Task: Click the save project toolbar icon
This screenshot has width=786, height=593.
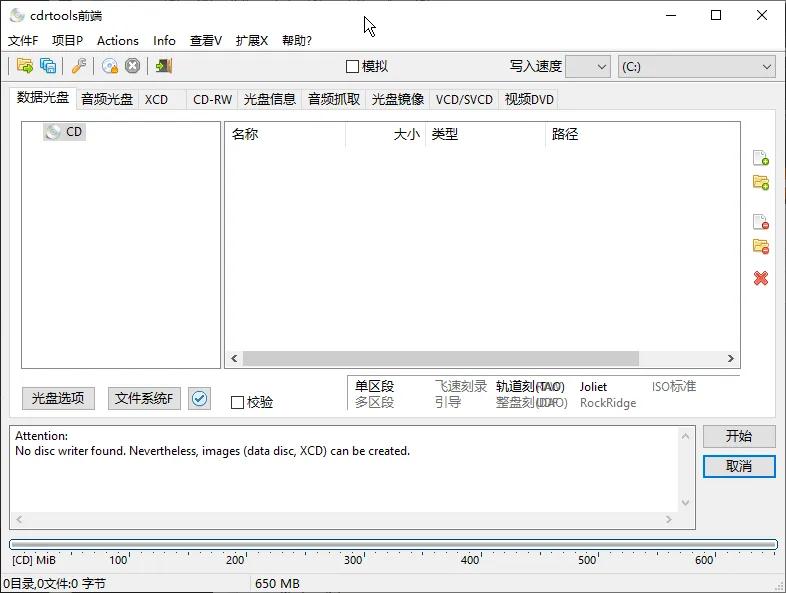Action: (48, 66)
